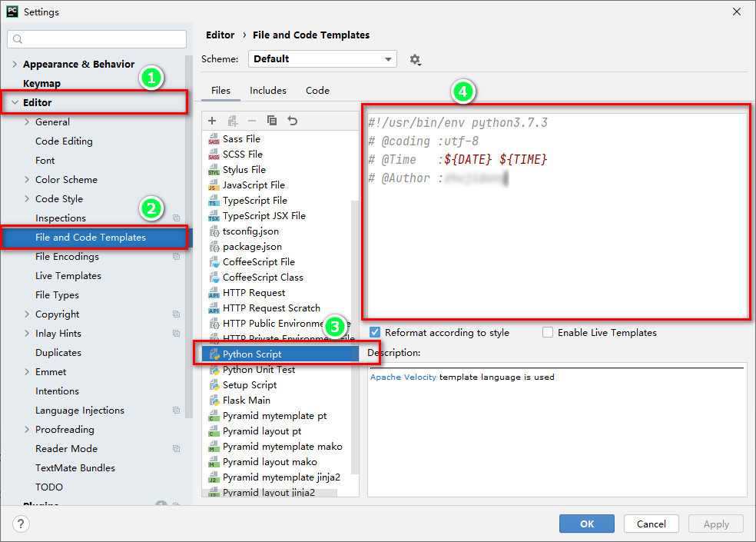The image size is (756, 542).
Task: Select Pyramid mytemplate jinja2 row
Action: (x=280, y=477)
